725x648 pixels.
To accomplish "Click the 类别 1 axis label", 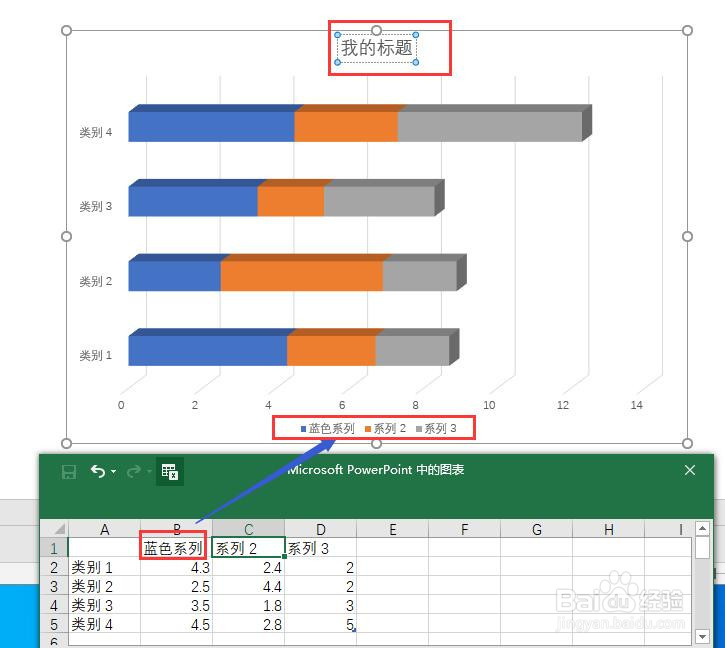I will [96, 355].
